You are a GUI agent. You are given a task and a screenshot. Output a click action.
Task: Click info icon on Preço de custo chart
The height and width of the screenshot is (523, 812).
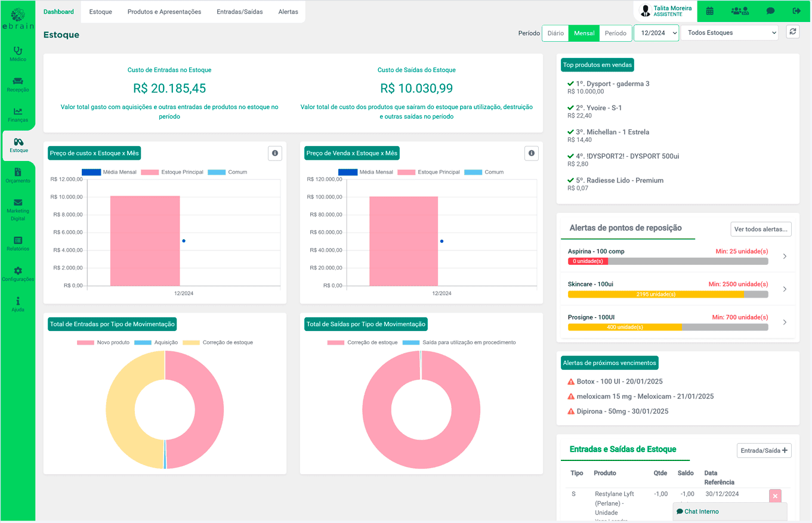point(275,153)
